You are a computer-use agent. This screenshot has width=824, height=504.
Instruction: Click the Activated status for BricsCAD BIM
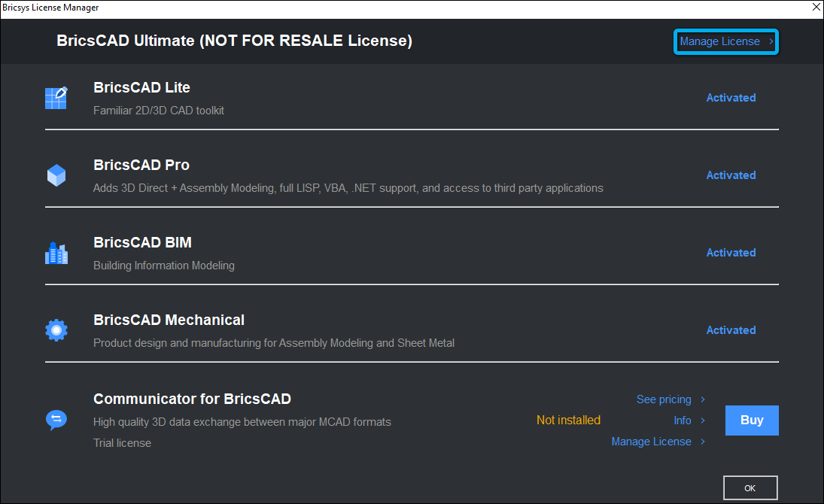[730, 253]
